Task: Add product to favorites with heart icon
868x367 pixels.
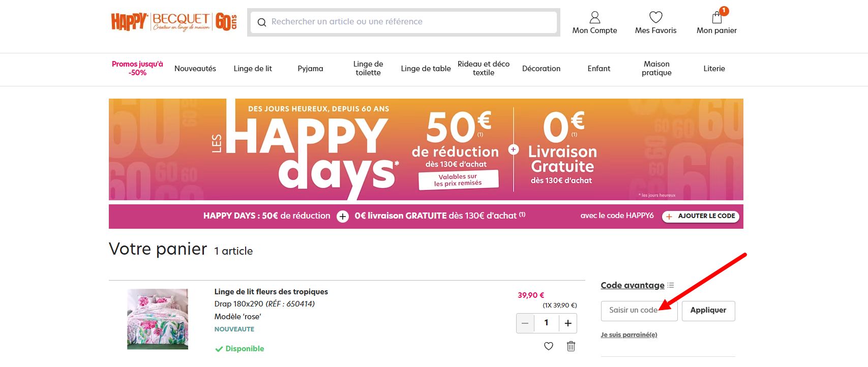Action: (x=549, y=346)
